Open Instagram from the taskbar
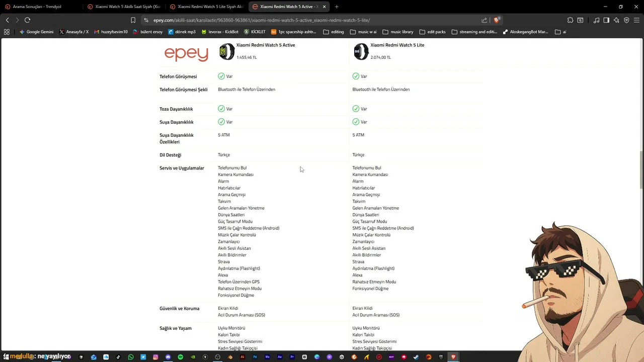Viewport: 644px width, 362px height. point(155,357)
